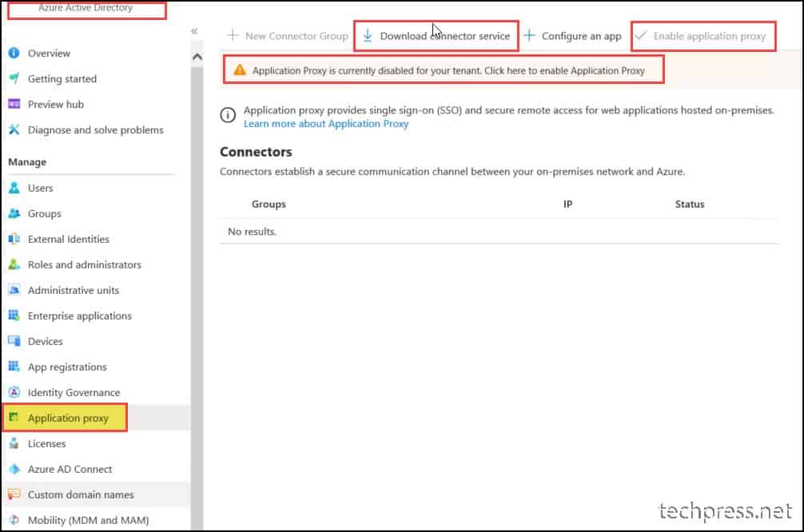Click the External Identities icon
Image resolution: width=804 pixels, height=532 pixels.
coord(14,239)
